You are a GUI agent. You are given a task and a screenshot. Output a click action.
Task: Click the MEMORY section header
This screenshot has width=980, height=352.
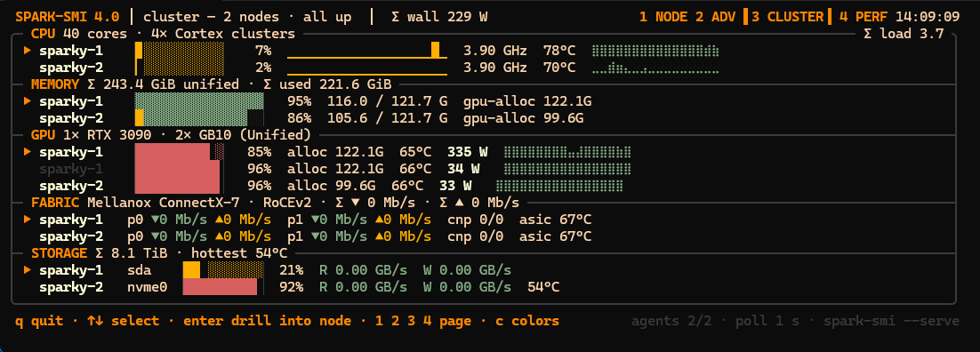tap(212, 84)
